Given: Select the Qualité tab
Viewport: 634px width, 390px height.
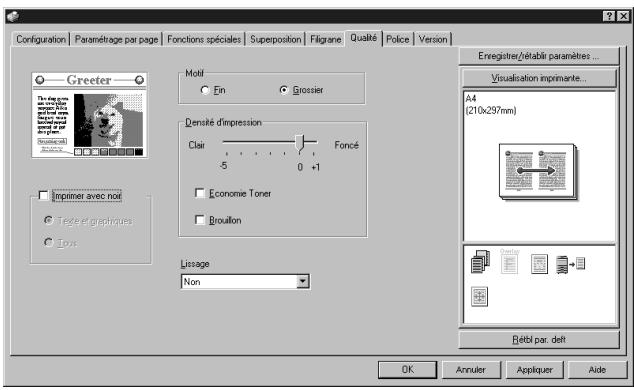Looking at the screenshot, I should coord(363,38).
